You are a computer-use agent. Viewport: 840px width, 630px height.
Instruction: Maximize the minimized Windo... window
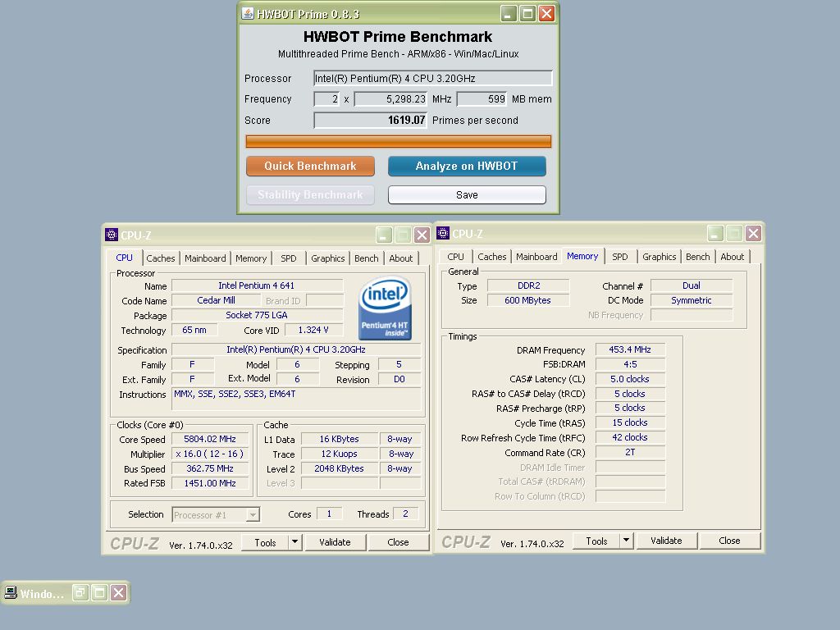99,592
